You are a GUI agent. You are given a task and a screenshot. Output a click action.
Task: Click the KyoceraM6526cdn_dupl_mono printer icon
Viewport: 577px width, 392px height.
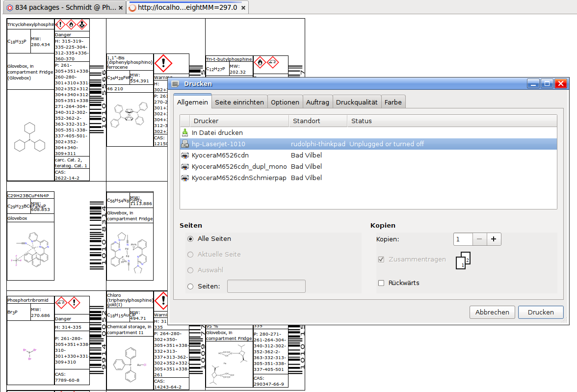185,166
